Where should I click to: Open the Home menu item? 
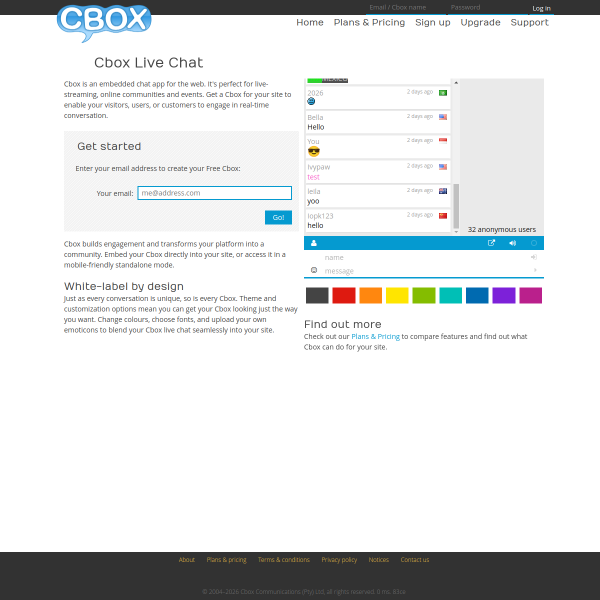pos(310,23)
